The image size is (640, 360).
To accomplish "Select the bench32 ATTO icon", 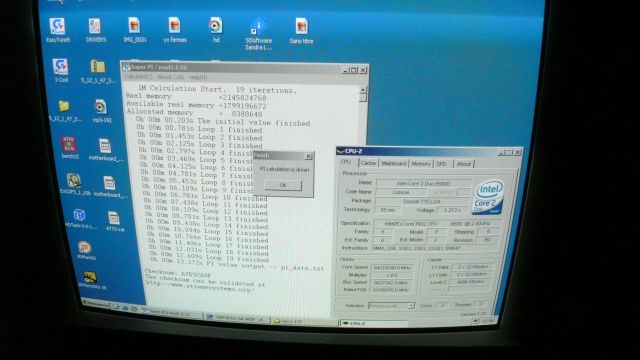I will (69, 147).
